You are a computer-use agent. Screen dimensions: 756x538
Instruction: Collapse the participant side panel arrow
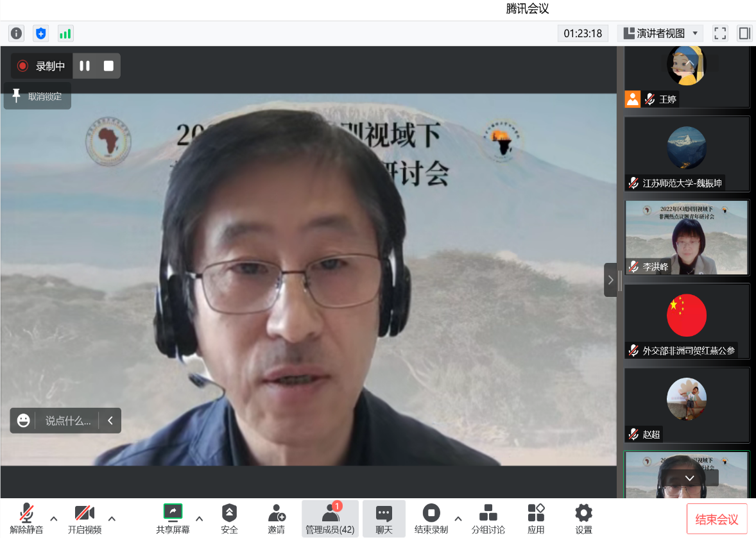[610, 280]
